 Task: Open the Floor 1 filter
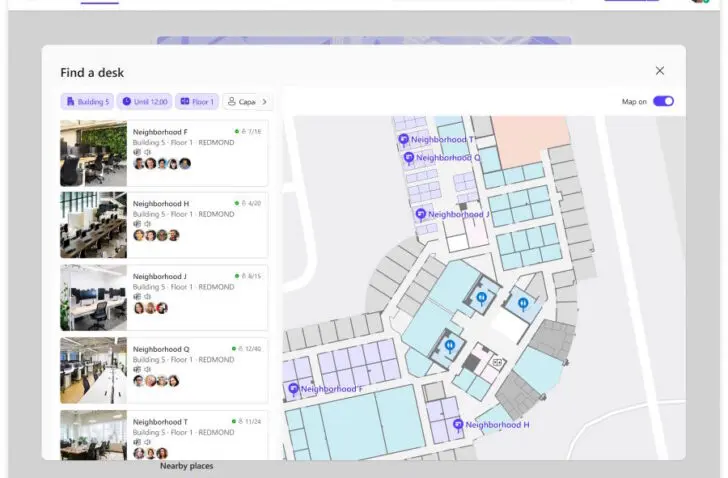coord(197,102)
